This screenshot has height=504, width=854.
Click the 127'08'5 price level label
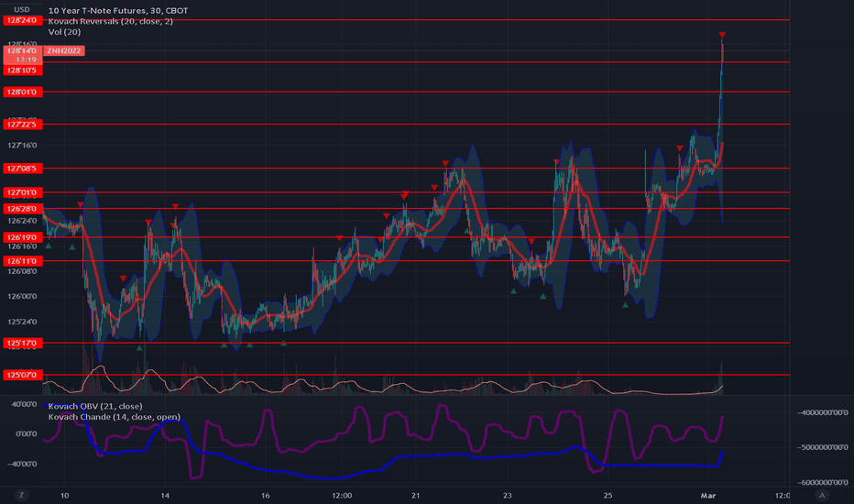tap(22, 169)
